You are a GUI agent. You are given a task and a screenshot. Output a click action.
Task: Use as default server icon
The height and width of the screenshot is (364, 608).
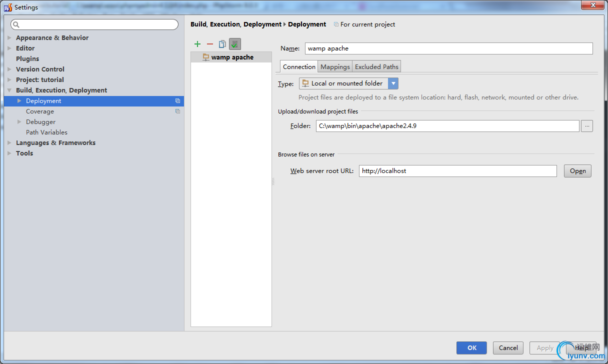pos(235,44)
